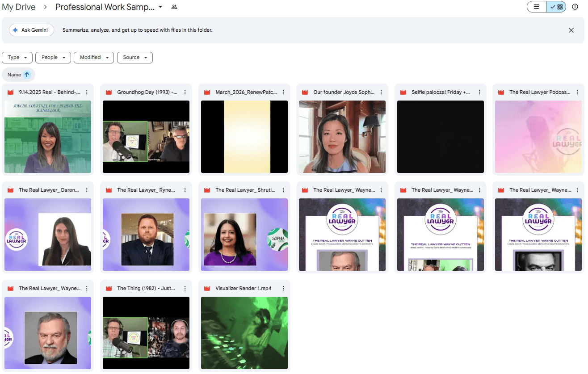
Task: Click the Ask Gemini button
Action: (x=31, y=30)
